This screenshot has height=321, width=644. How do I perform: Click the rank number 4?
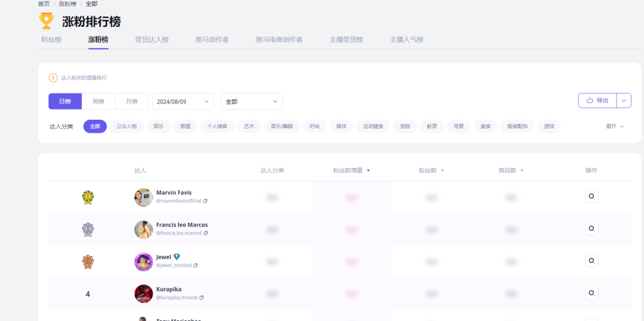(88, 294)
